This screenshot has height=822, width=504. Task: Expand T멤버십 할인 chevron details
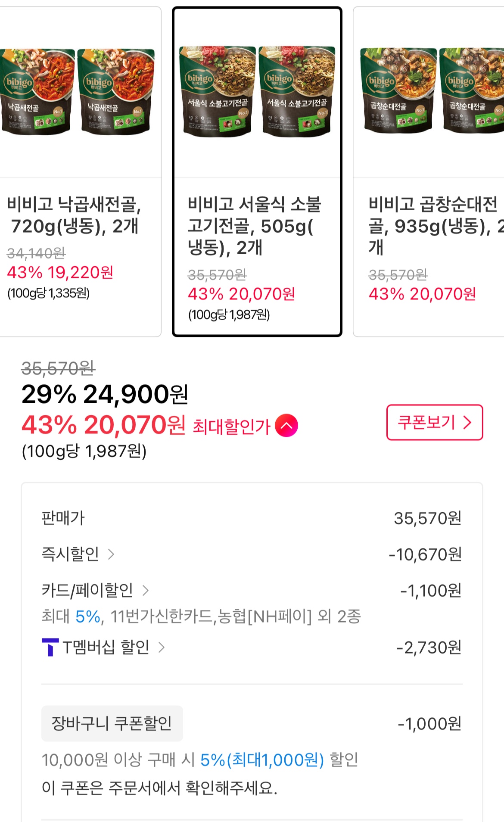162,647
